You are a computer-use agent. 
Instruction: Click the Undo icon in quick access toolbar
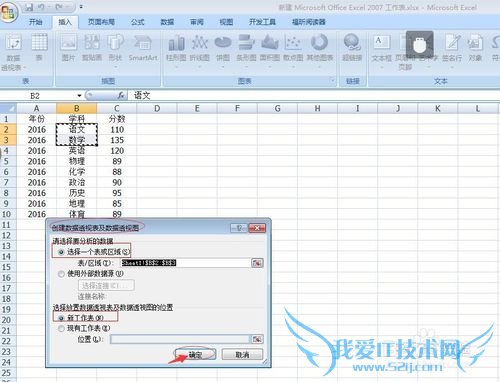click(x=42, y=7)
